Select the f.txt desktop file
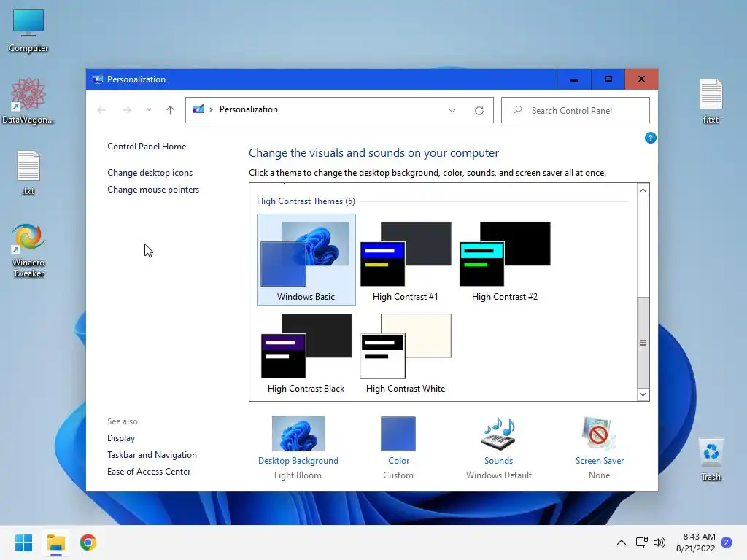Screen dimensions: 747x560 coord(711,101)
